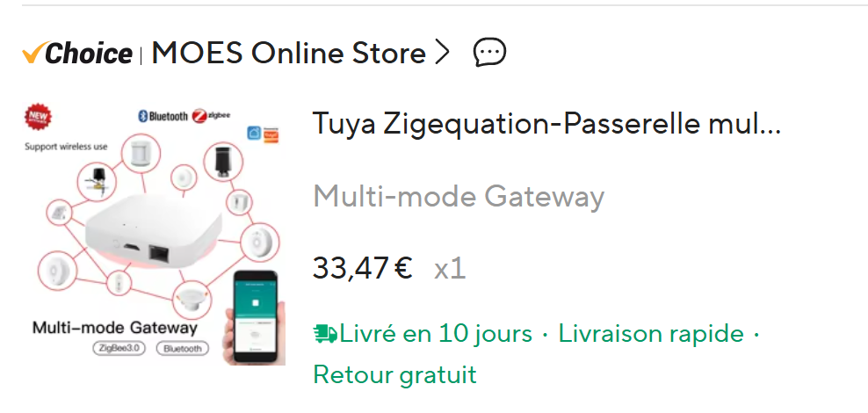
Task: Click the ZigBee3.0 pill label in image
Action: click(119, 348)
